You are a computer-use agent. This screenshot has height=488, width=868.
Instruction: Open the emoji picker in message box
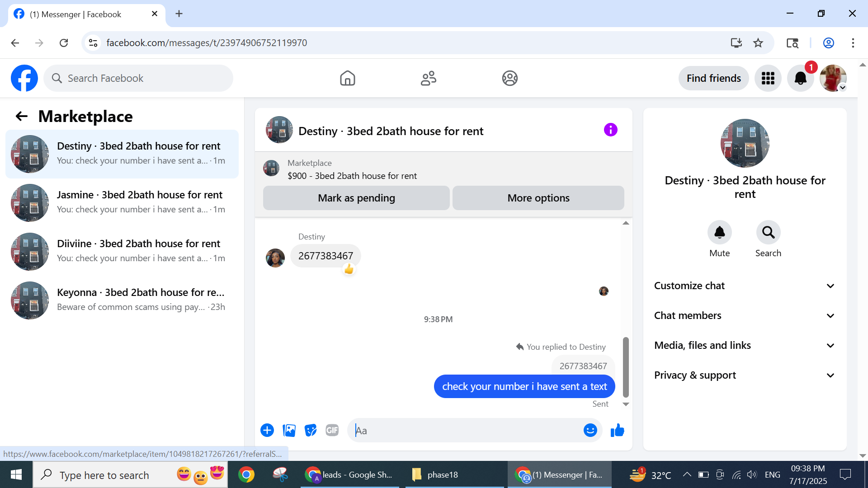590,431
